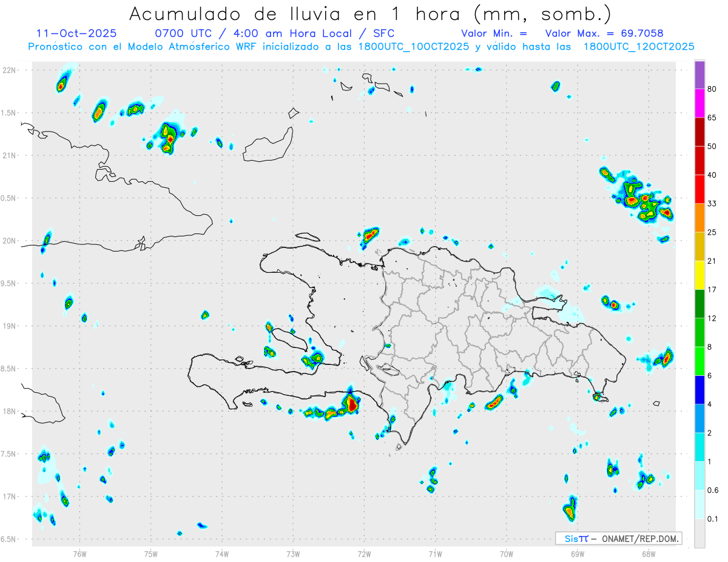Click the legend value '0.6'
Viewport: 728px width, 562px height.
click(713, 490)
